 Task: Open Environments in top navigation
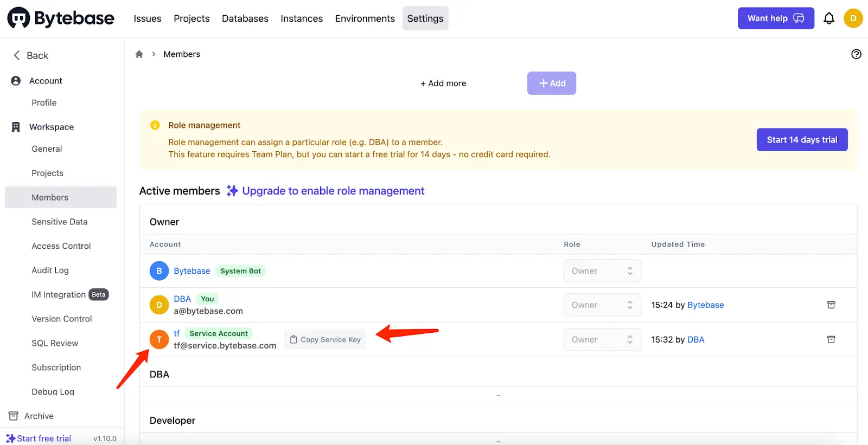[x=365, y=18]
